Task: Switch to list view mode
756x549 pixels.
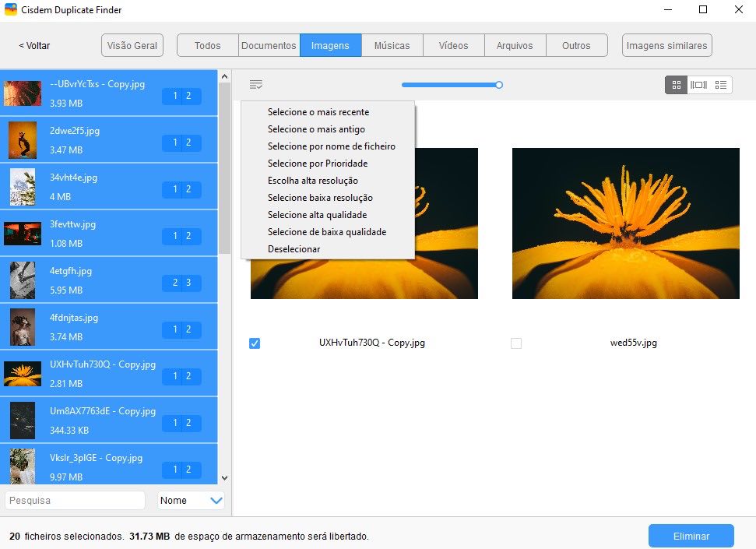Action: point(721,85)
